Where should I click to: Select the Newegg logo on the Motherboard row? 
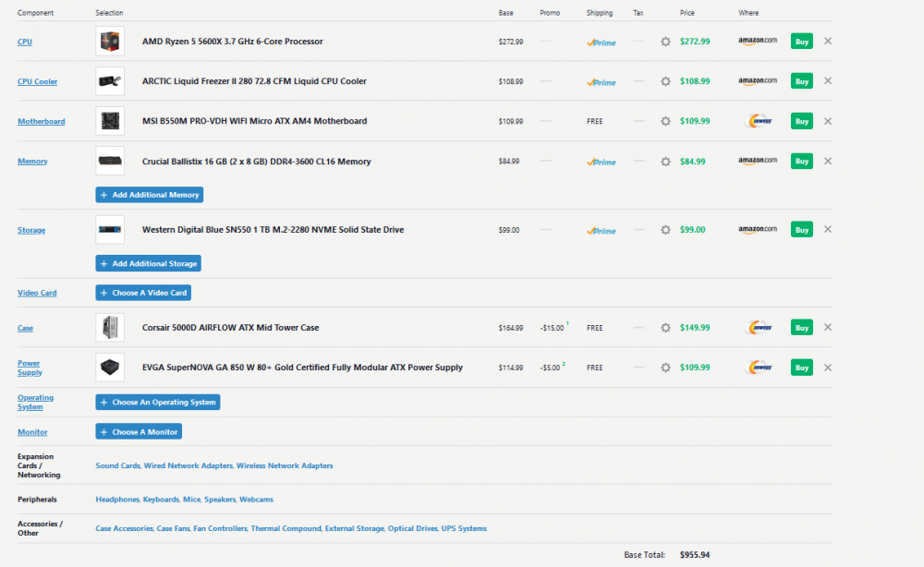tap(758, 121)
